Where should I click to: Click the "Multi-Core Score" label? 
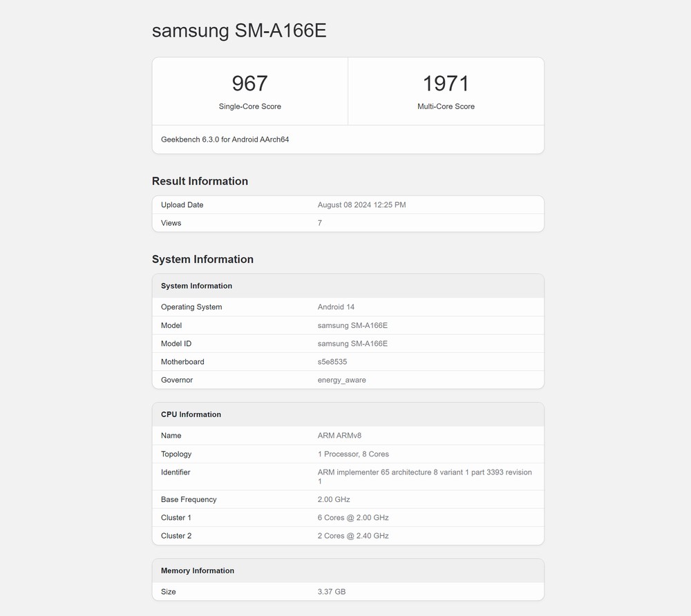click(x=446, y=106)
